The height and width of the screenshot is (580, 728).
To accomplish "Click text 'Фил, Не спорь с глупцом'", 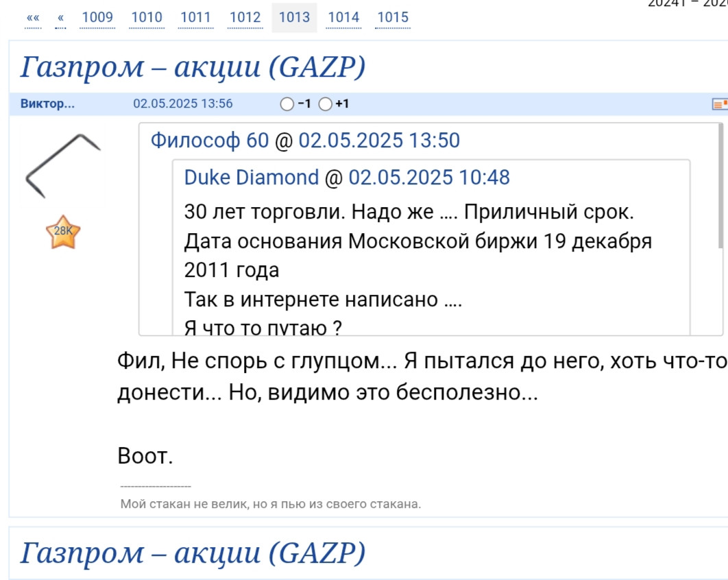I will (248, 361).
